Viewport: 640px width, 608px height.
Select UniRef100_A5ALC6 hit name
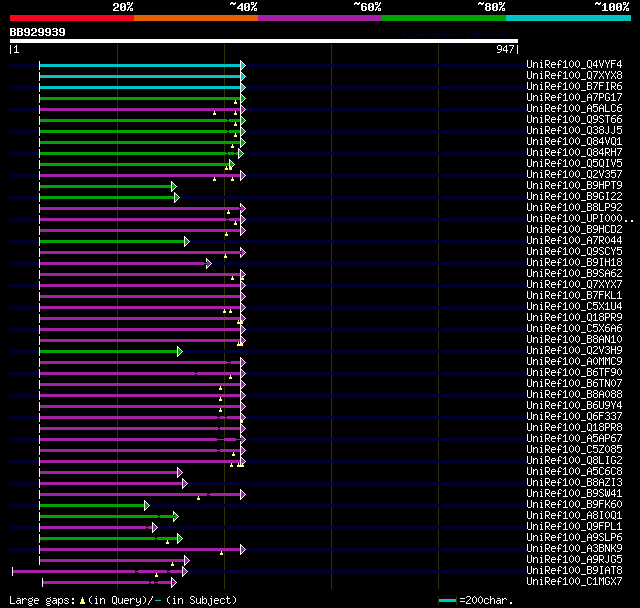[574, 109]
